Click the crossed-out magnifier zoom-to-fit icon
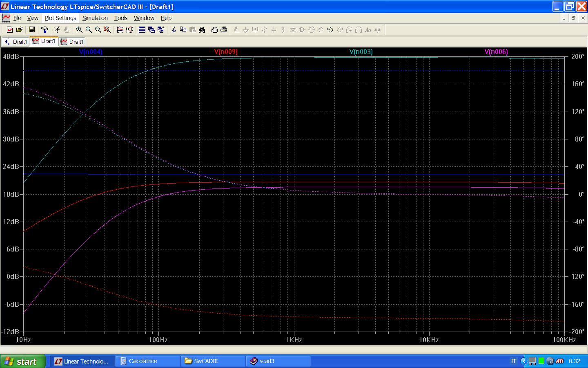 click(107, 29)
